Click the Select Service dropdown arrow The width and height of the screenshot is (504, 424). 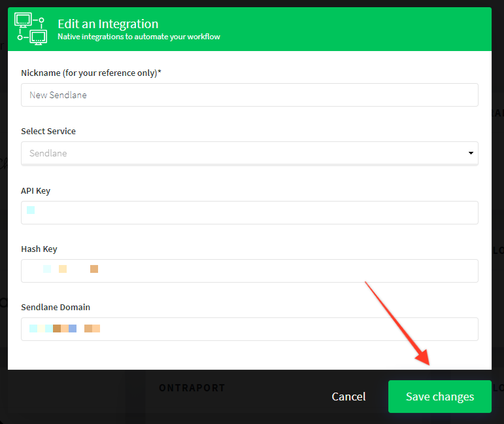pyautogui.click(x=471, y=153)
